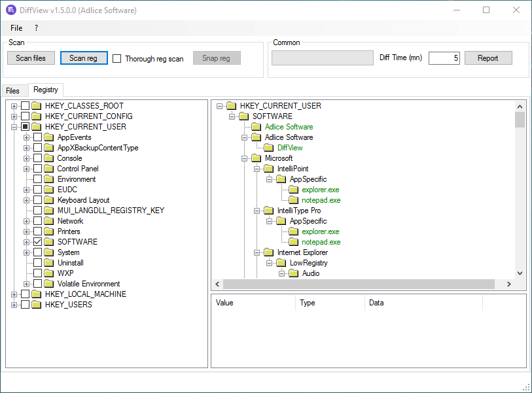Click the horizontal scrollbar in registry tree
The image size is (532, 393).
(360, 284)
